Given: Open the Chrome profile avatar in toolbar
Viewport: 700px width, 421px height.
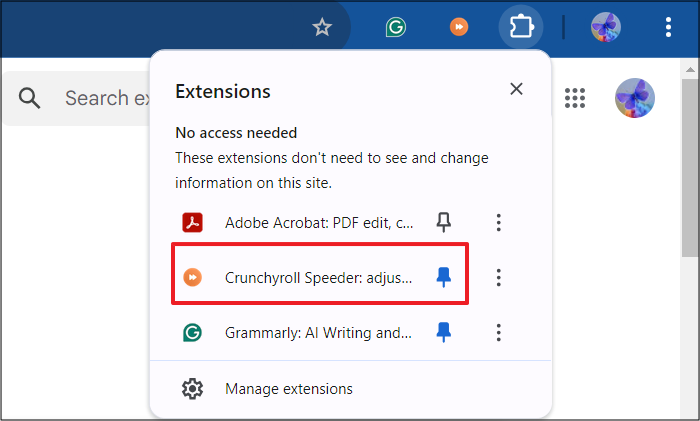Looking at the screenshot, I should pos(606,27).
